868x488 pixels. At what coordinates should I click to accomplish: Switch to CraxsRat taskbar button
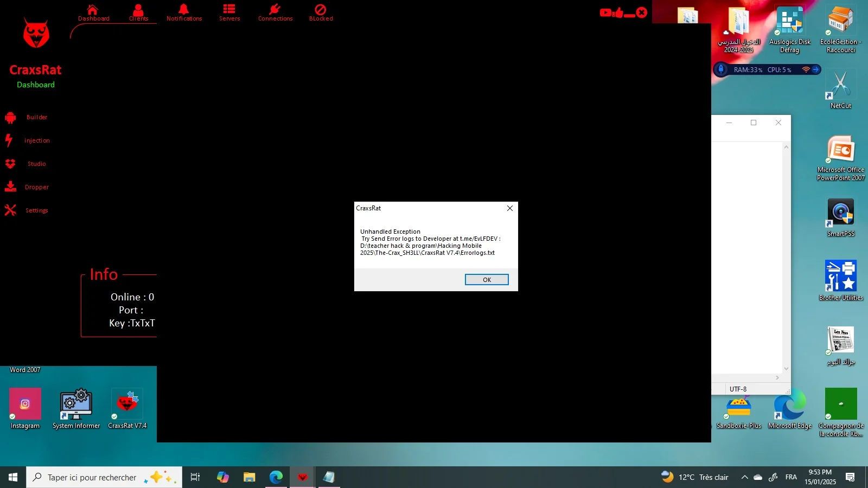click(302, 477)
